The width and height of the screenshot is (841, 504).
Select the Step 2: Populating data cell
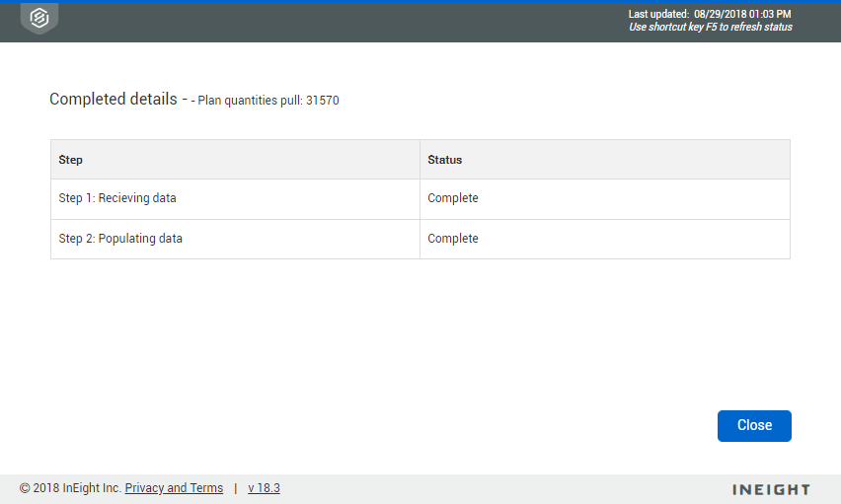120,239
